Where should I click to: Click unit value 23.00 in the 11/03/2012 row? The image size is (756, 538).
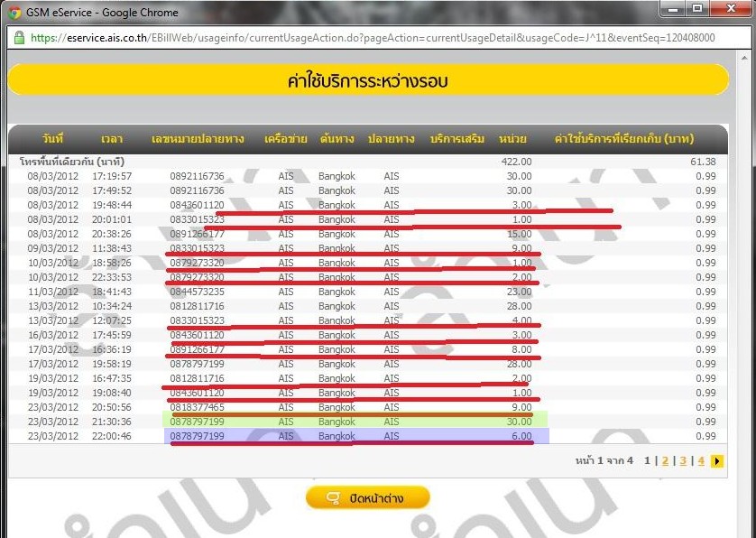pyautogui.click(x=519, y=292)
